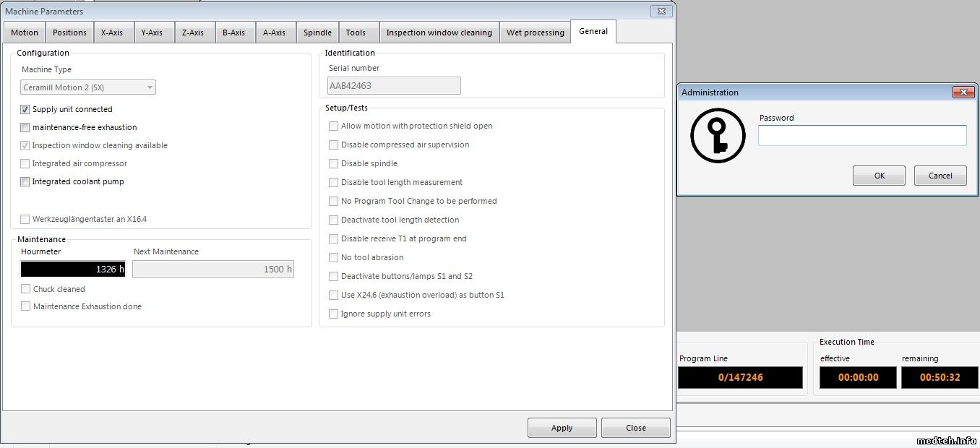Click the key icon in Administration dialog

click(718, 136)
